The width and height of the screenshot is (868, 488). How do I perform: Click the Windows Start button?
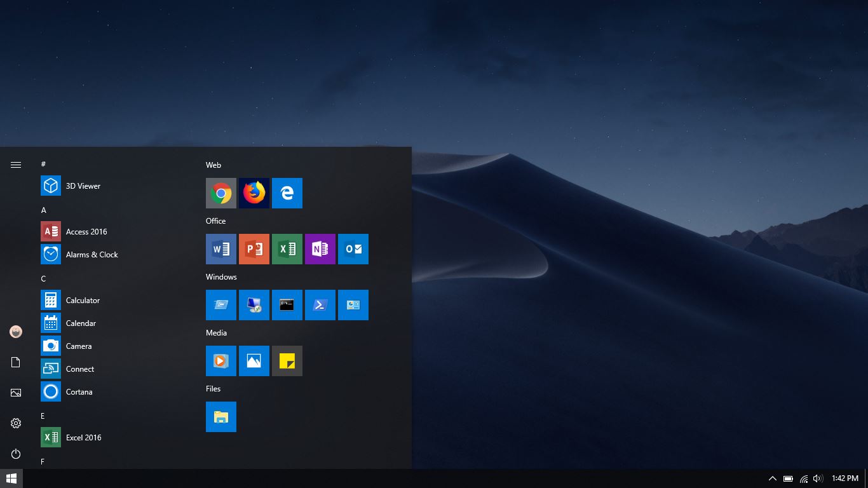coord(11,478)
